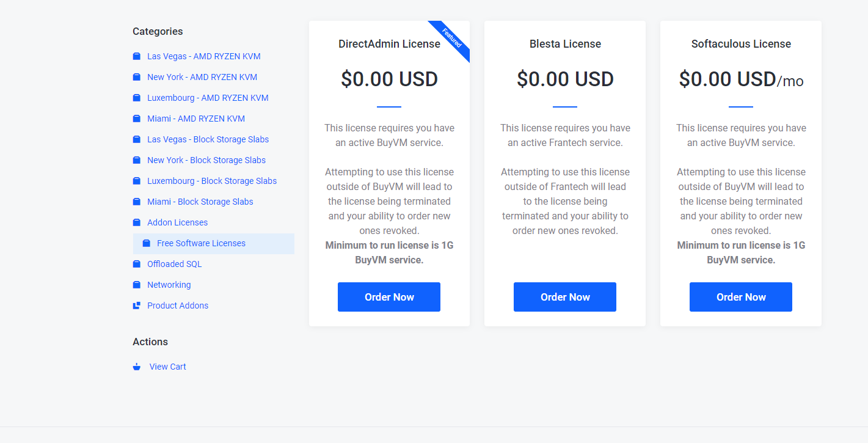The height and width of the screenshot is (443, 868).
Task: Select Luxembourg - Block Storage Slabs link
Action: (212, 181)
